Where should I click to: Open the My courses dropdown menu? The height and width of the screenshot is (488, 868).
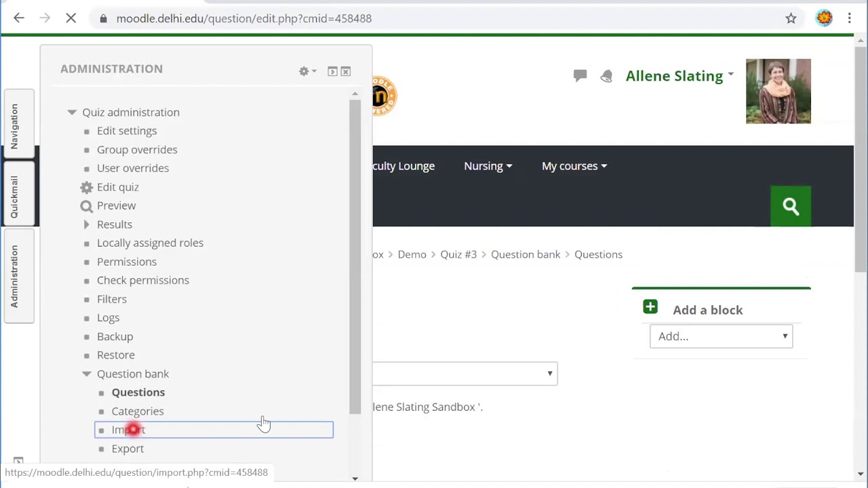pos(574,166)
